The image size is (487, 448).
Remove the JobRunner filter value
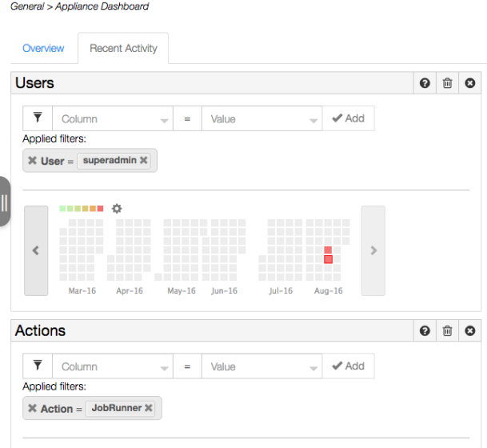pos(149,408)
